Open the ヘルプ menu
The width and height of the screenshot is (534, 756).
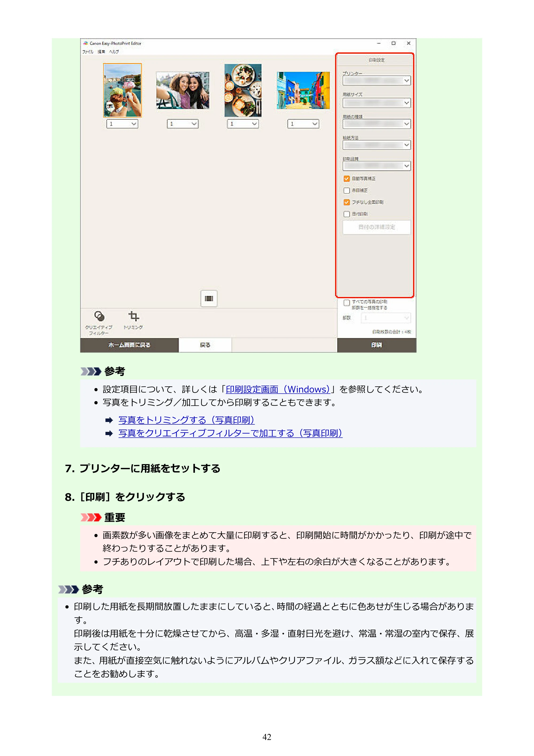pyautogui.click(x=114, y=52)
